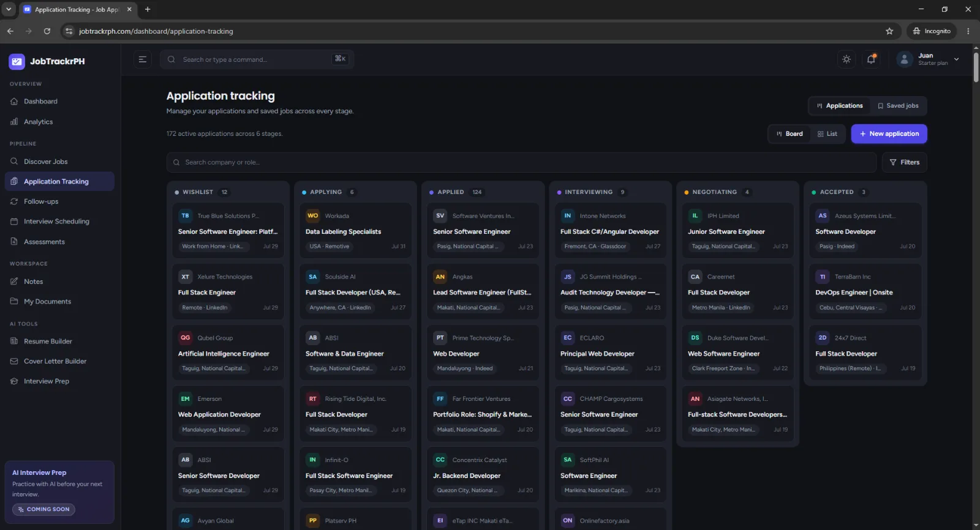View site information icon in address bar
980x530 pixels.
tap(69, 31)
